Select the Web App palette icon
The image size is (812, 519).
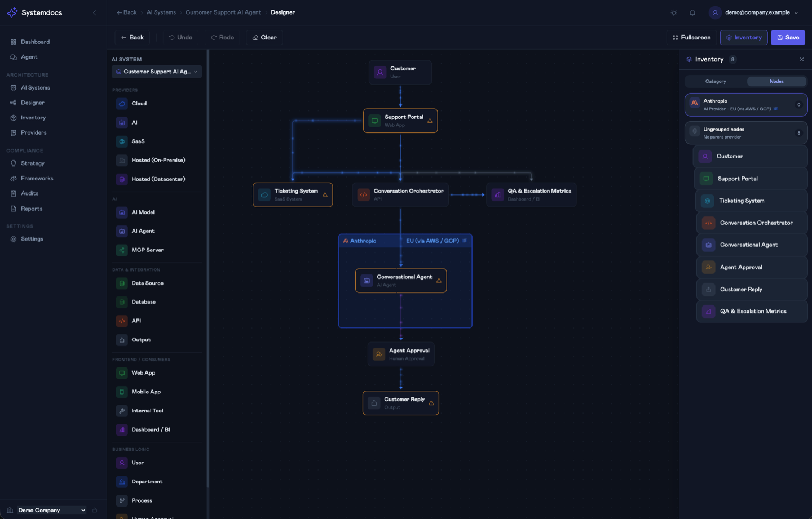[x=122, y=373]
